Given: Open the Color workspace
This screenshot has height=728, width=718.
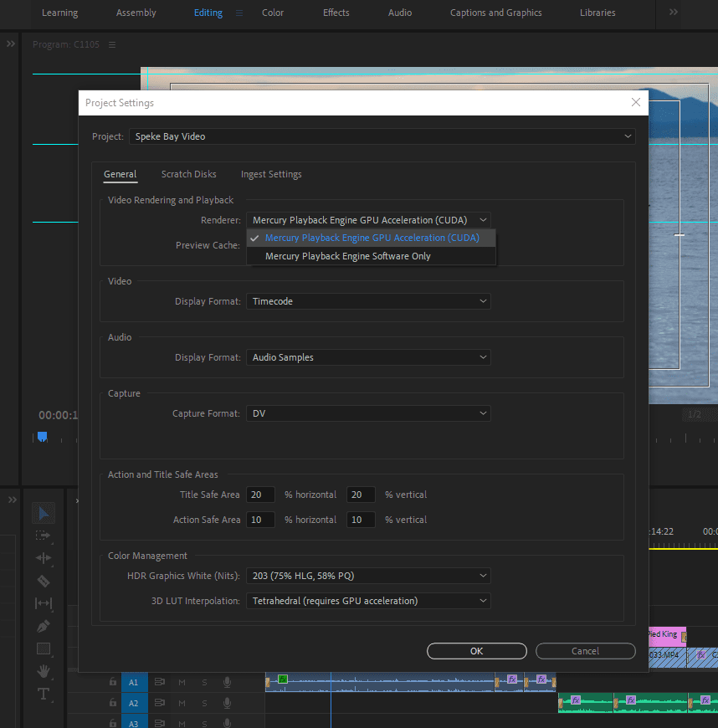Looking at the screenshot, I should tap(273, 13).
